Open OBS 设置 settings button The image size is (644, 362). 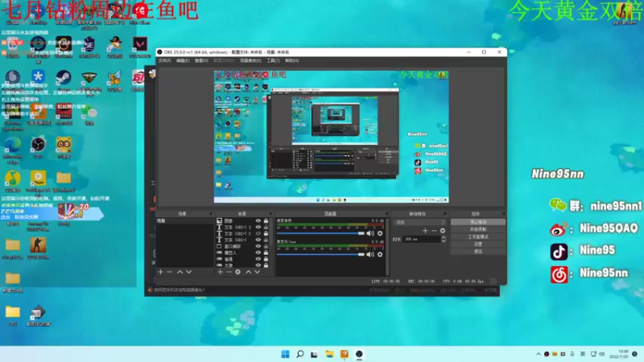pyautogui.click(x=478, y=245)
